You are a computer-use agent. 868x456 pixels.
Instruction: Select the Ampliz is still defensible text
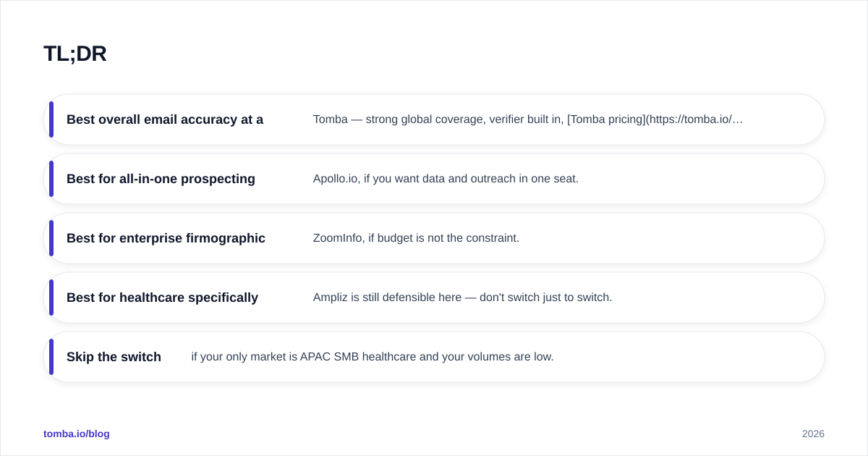(462, 297)
